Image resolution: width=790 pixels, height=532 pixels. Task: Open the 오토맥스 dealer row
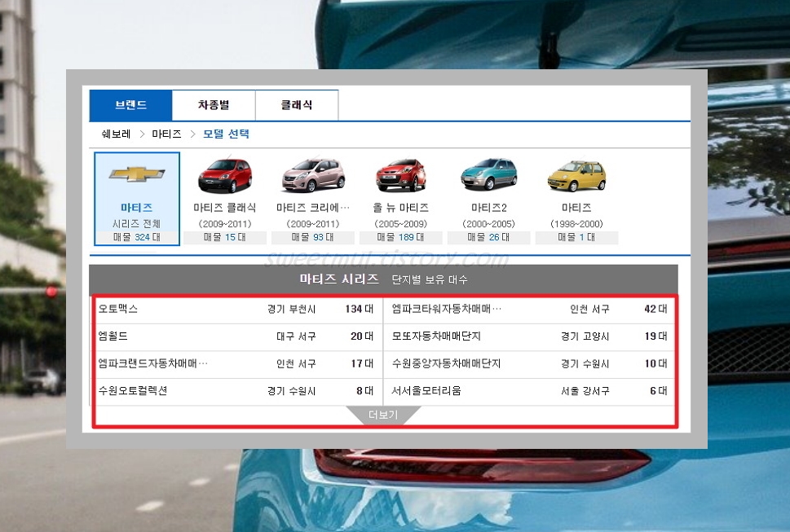236,309
